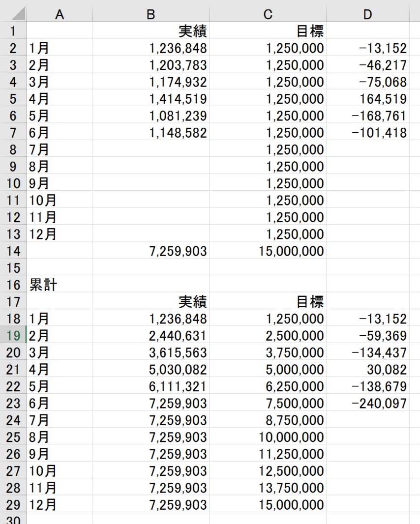Select column A header
This screenshot has width=420, height=524.
pos(60,14)
